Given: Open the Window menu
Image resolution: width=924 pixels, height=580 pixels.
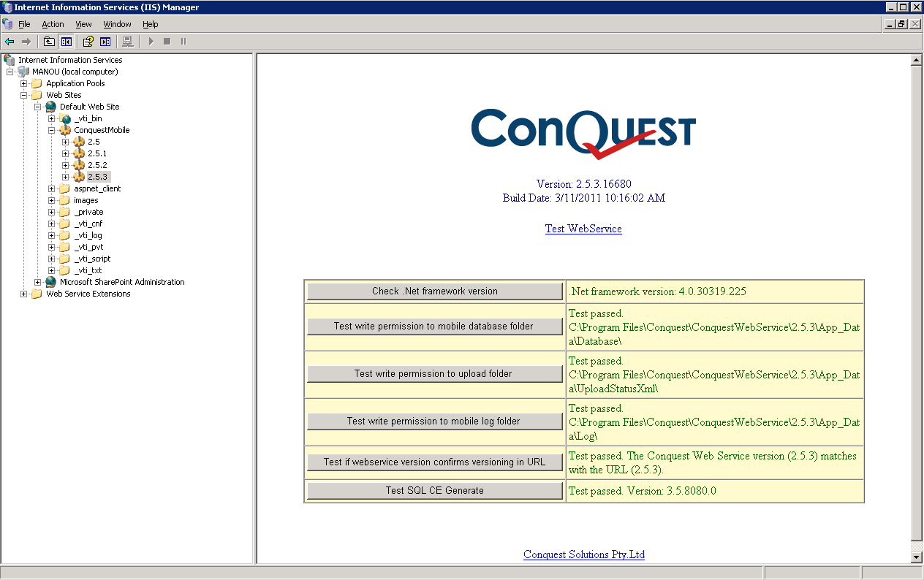Looking at the screenshot, I should (117, 24).
